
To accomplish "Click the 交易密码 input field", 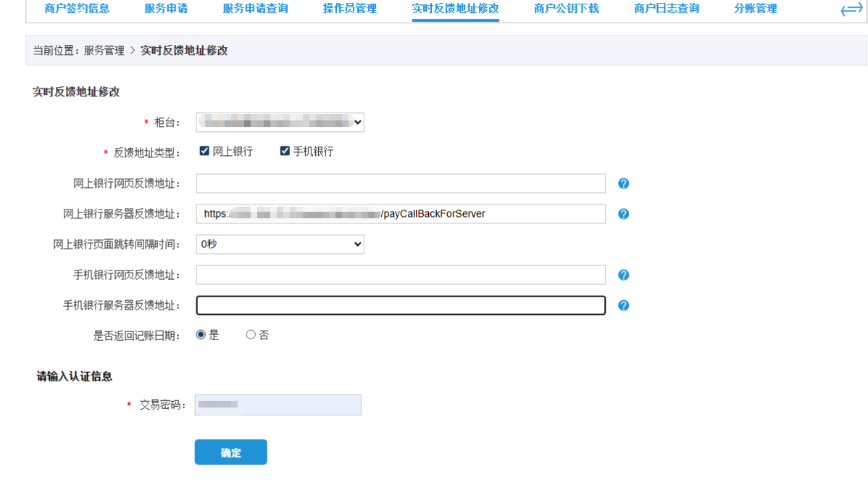I will (277, 404).
